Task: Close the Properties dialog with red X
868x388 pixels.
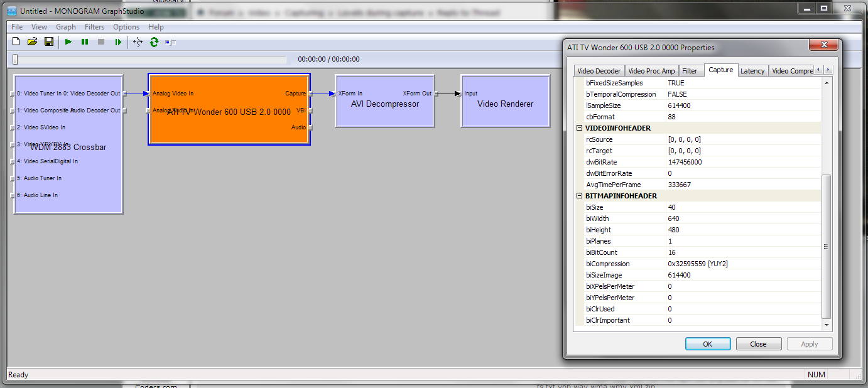Action: (x=823, y=45)
